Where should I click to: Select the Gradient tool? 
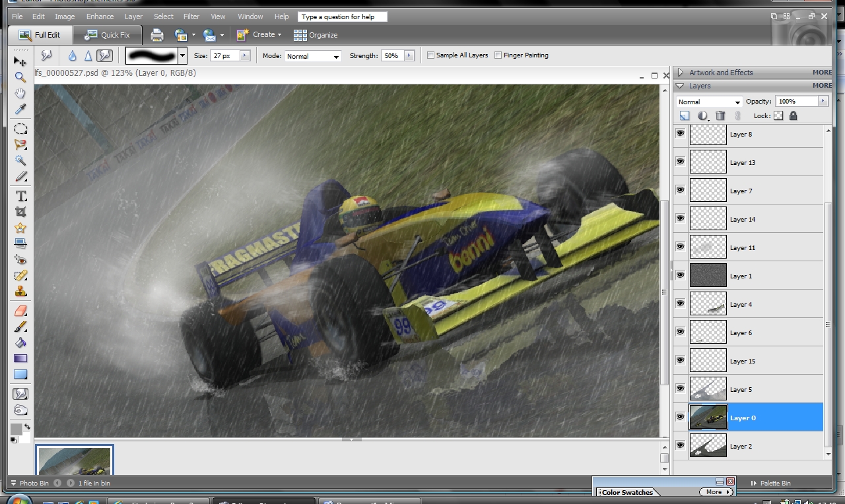coord(20,358)
